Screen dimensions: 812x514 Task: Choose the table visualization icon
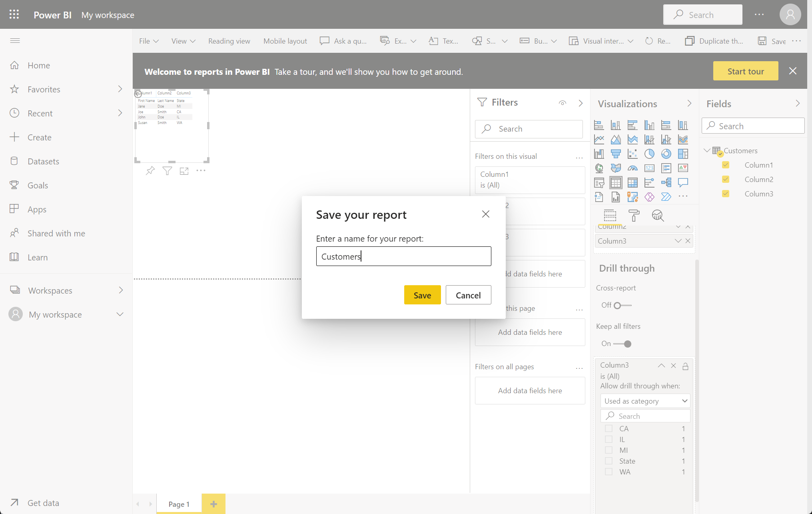click(x=616, y=183)
